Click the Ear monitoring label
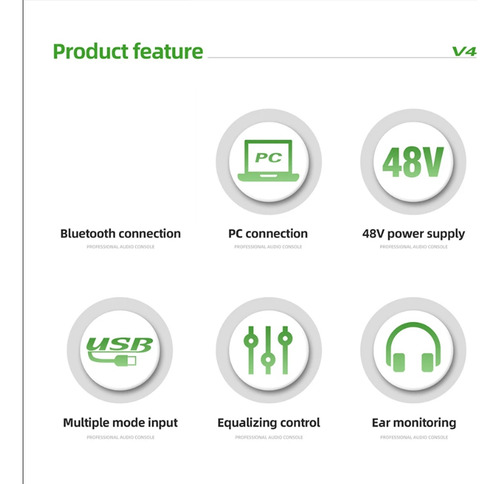This screenshot has width=500, height=484. pos(414,423)
